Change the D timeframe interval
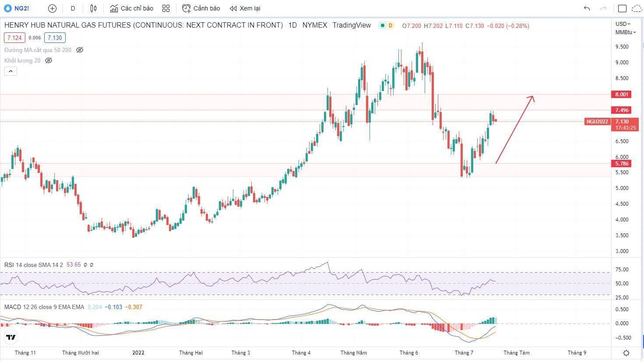644x362 pixels. 73,8
